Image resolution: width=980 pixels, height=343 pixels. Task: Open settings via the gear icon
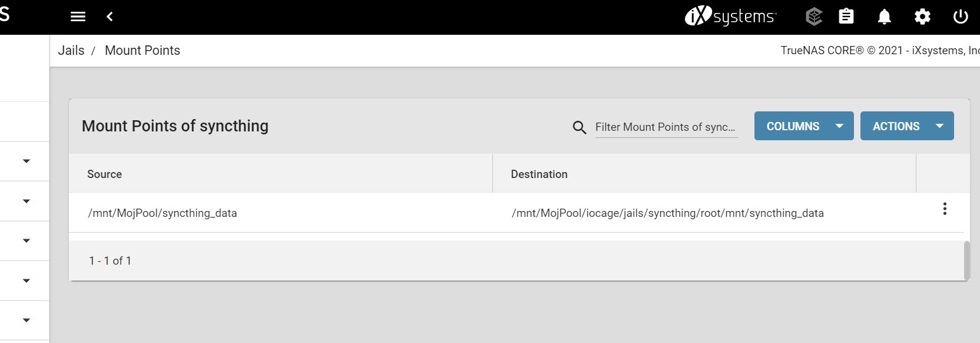(x=922, y=17)
